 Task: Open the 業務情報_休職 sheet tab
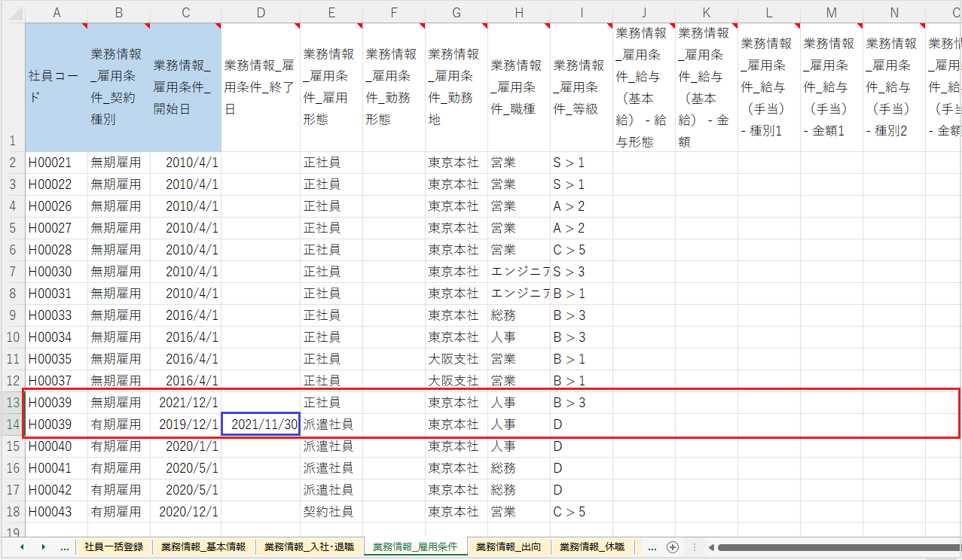coord(592,547)
